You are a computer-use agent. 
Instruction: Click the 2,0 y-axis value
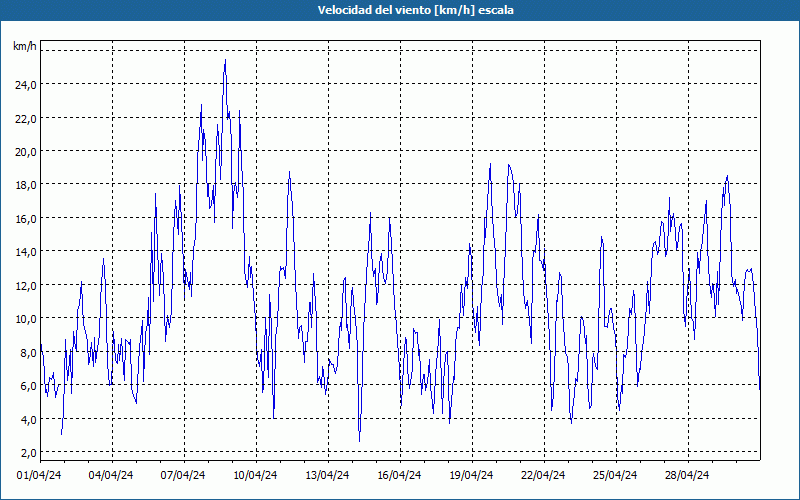pos(28,453)
